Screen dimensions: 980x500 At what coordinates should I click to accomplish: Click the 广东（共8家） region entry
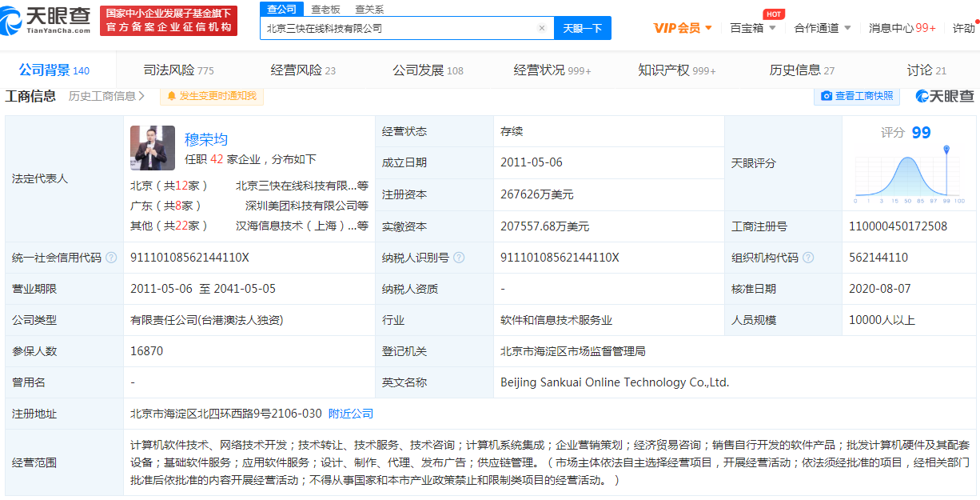point(166,206)
